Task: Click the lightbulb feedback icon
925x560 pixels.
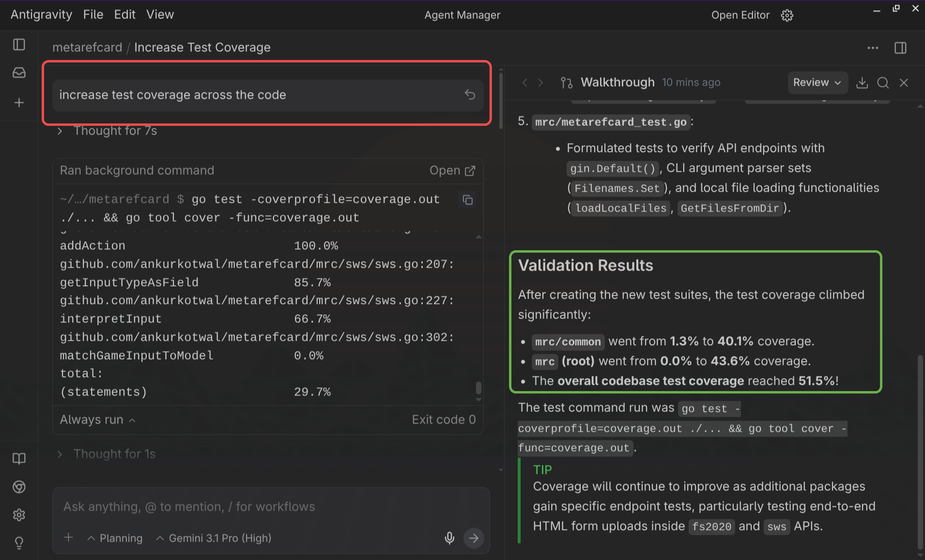Action: [x=19, y=543]
